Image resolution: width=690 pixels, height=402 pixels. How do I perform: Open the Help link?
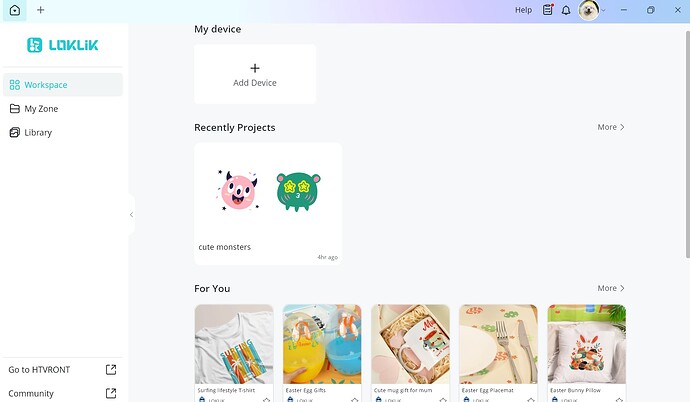tap(523, 10)
